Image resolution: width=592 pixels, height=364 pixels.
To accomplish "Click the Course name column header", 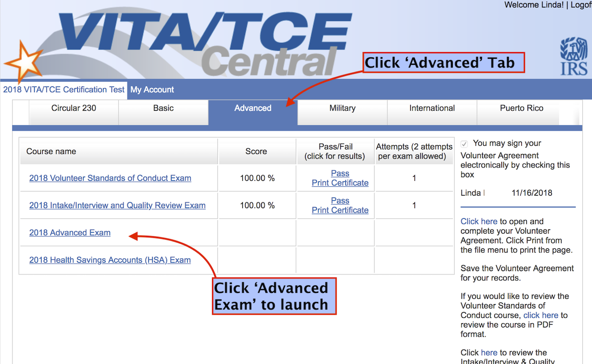I will coord(119,151).
